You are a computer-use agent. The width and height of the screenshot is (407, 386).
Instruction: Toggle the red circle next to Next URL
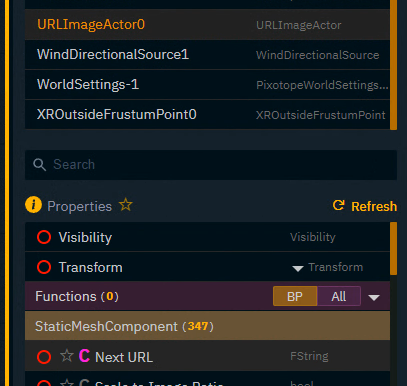(x=44, y=357)
